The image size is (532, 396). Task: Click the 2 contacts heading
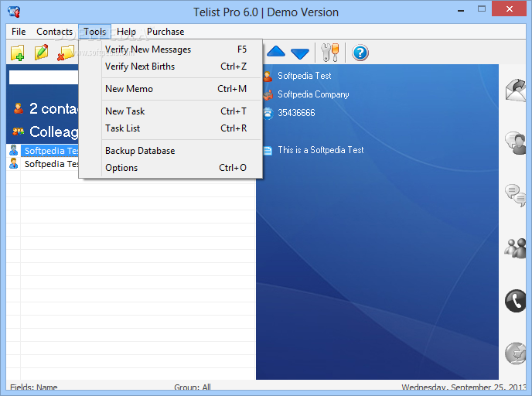point(53,108)
